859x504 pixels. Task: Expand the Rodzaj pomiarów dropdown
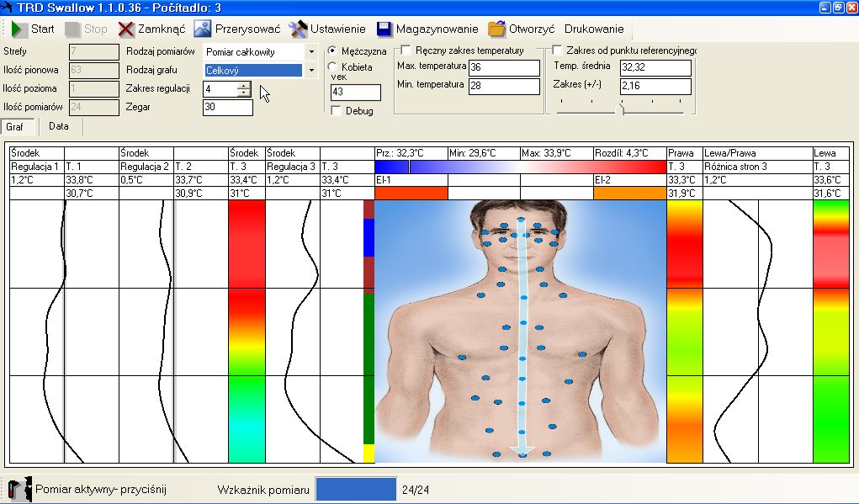point(310,51)
